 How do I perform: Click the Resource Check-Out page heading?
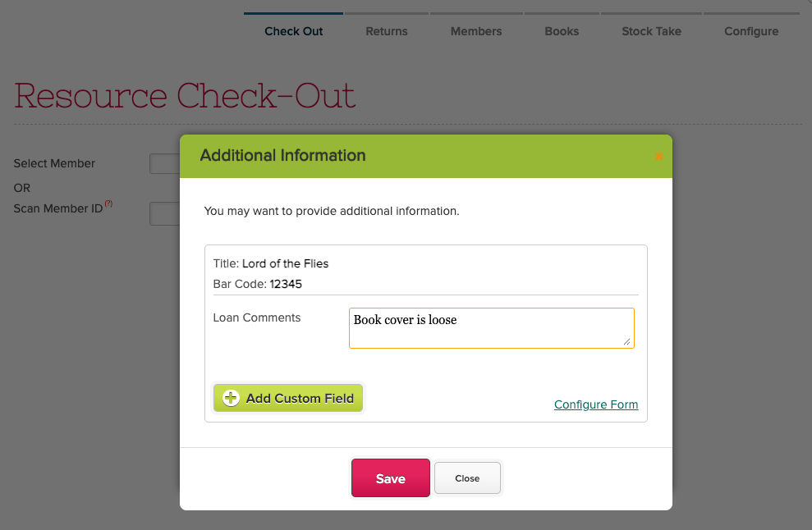point(185,96)
